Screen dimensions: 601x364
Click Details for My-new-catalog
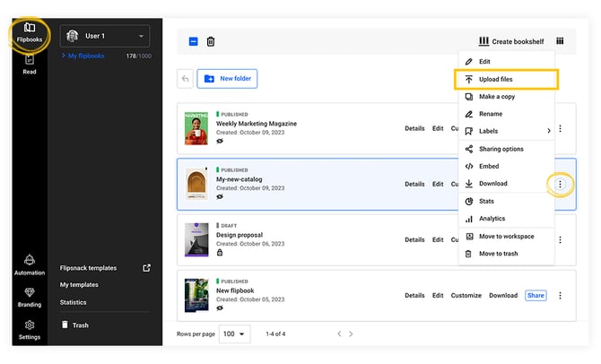(x=414, y=185)
